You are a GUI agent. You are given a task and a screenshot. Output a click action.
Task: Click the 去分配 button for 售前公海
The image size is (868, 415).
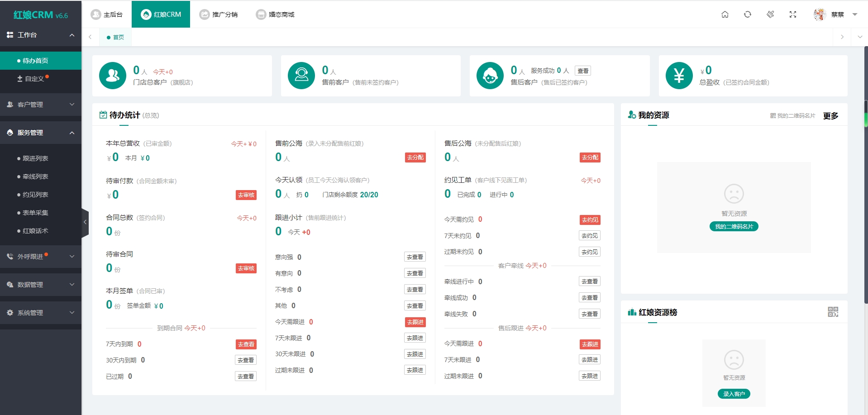415,157
